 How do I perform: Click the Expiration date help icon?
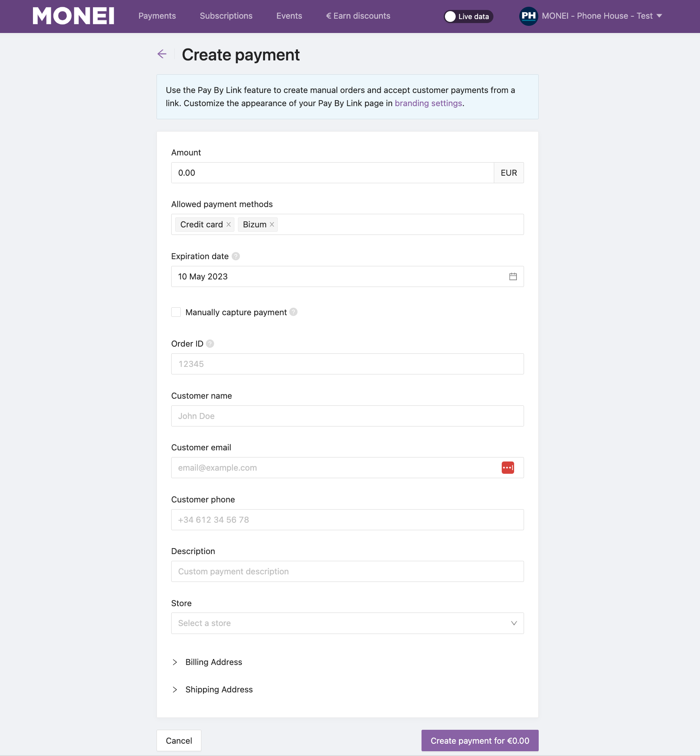[x=236, y=256]
